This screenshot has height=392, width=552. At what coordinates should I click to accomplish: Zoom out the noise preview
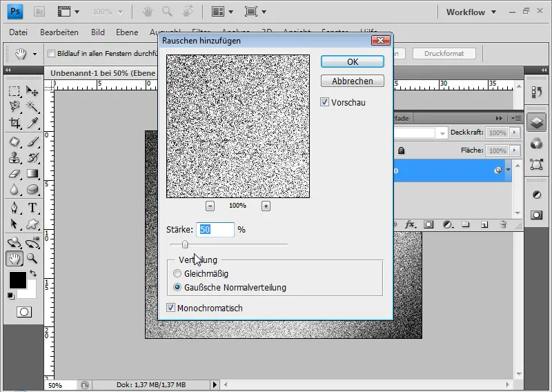(210, 206)
